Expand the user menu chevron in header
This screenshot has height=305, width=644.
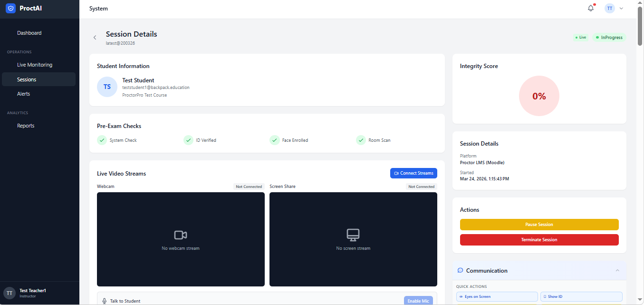pyautogui.click(x=621, y=9)
